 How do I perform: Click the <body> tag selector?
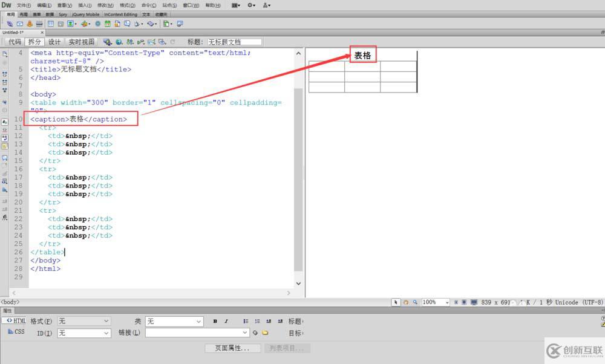[x=10, y=302]
